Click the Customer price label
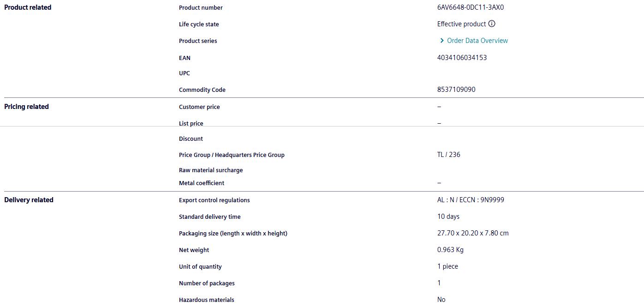644x307 pixels. point(199,107)
